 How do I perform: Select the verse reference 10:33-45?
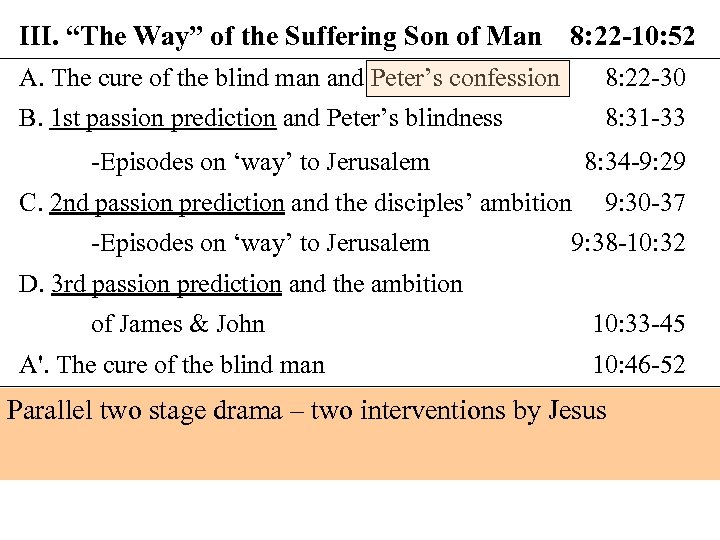[x=638, y=324]
